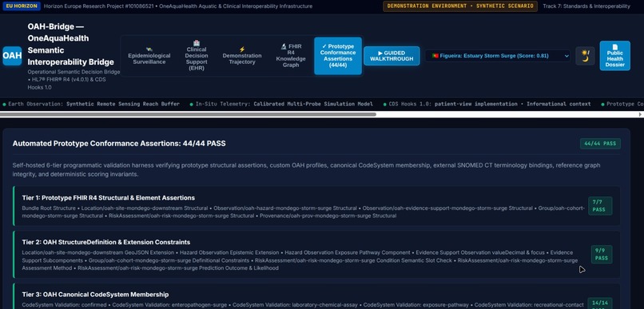Open the Figueira scenario dropdown
Image resolution: width=644 pixels, height=309 pixels.
[498, 56]
